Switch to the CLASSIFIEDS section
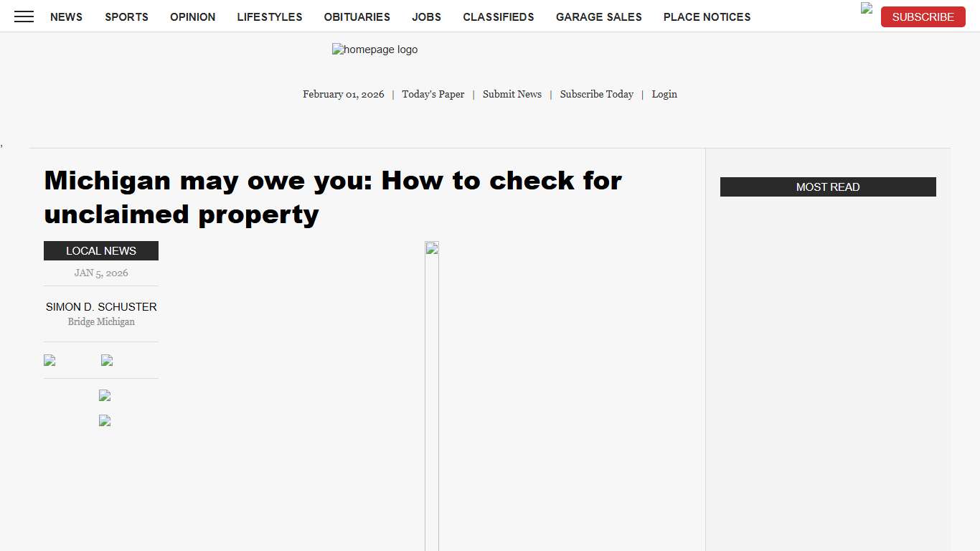Screen dimensions: 980x551 click(498, 17)
